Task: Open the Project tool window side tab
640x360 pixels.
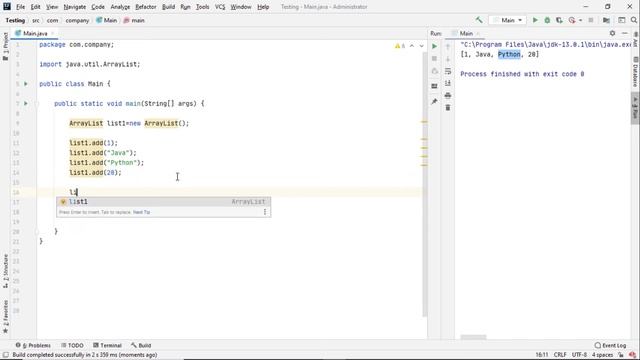Action: click(x=5, y=46)
